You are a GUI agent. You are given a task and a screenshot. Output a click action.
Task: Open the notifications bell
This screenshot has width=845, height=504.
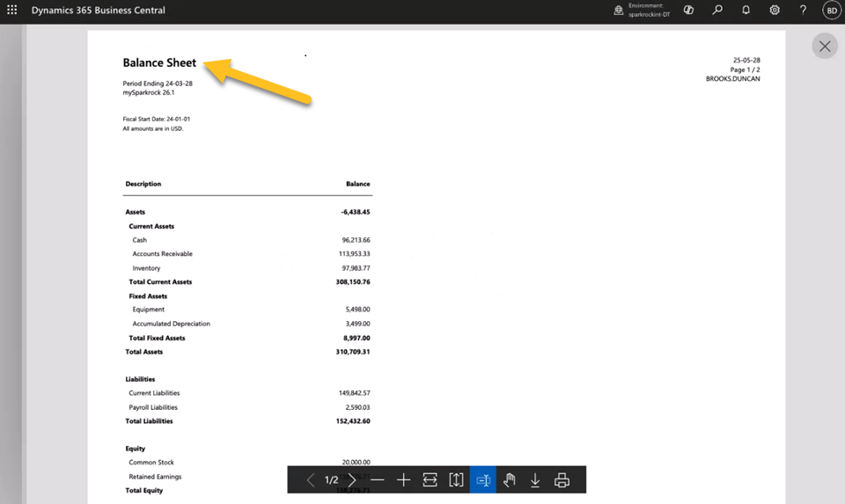(x=746, y=11)
